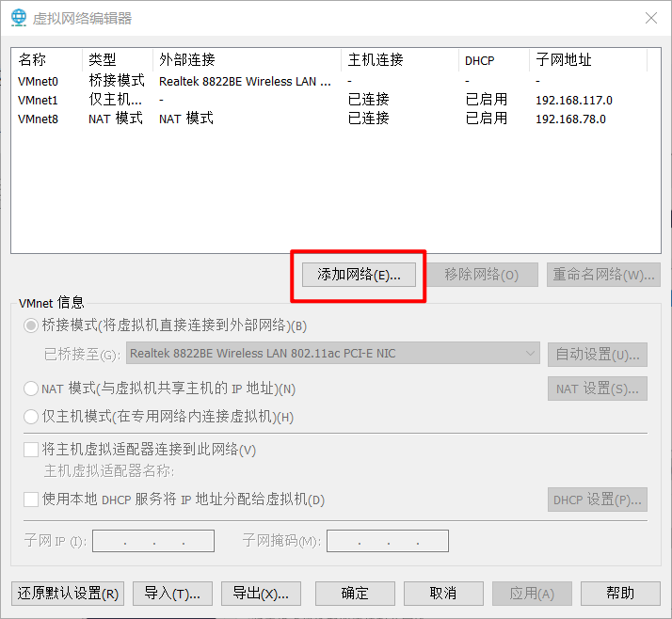This screenshot has width=672, height=619.
Task: Close the Virtual Network Editor dialog
Action: (x=650, y=18)
